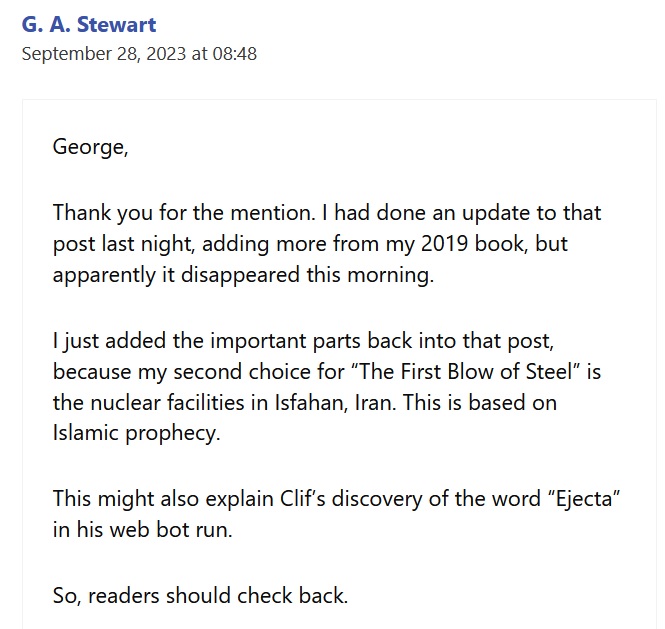This screenshot has height=629, width=665.
Task: Click the "This might also explain" sentence start
Action: 162,499
